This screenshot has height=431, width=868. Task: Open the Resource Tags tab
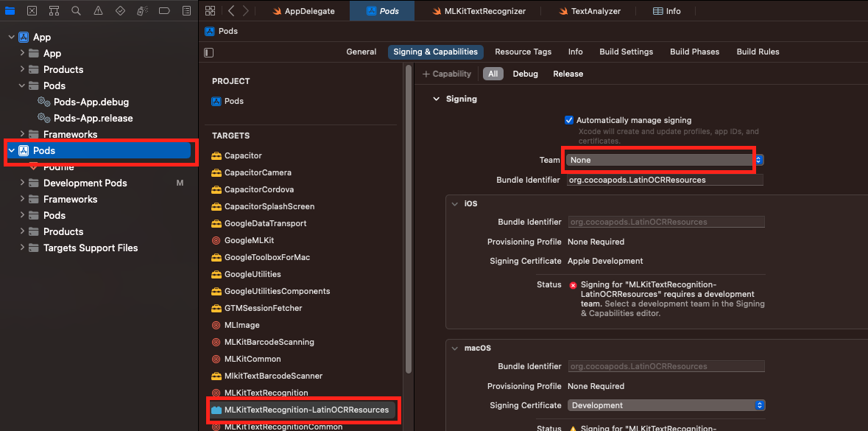[523, 52]
